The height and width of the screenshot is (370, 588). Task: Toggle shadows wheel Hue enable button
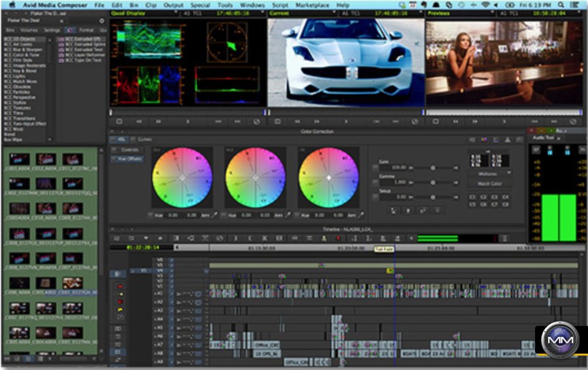pos(150,215)
